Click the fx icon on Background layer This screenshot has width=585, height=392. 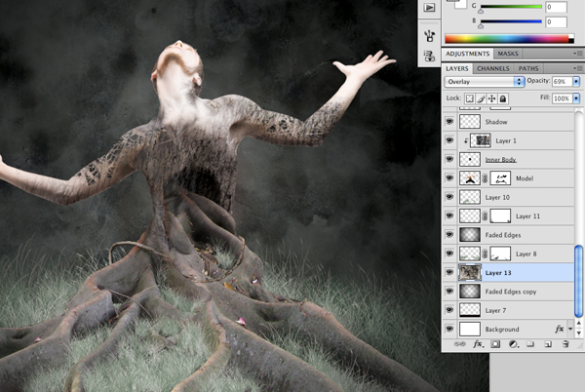point(559,329)
